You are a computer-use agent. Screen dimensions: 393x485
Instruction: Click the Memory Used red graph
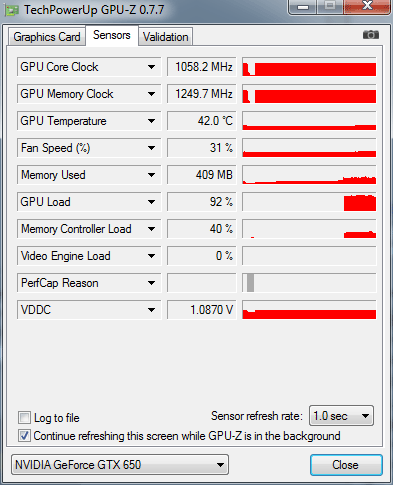click(x=309, y=175)
